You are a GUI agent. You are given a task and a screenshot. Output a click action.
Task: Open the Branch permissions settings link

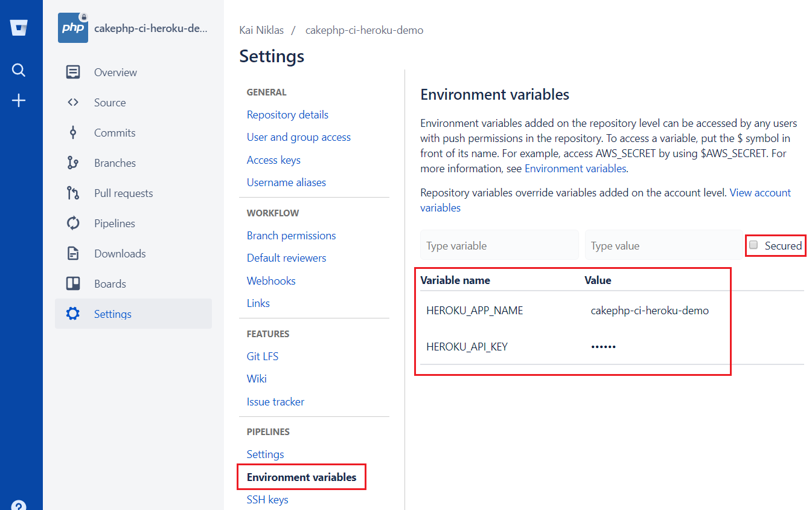pyautogui.click(x=291, y=236)
